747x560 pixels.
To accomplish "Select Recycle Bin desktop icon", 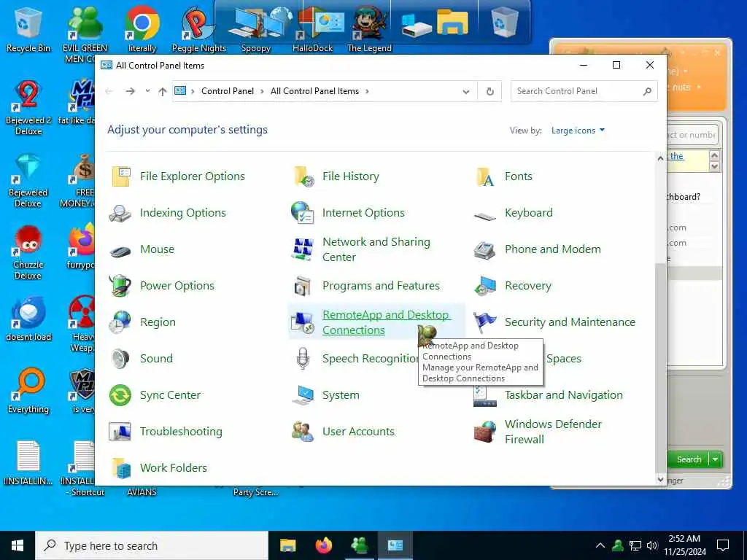I will [x=28, y=29].
